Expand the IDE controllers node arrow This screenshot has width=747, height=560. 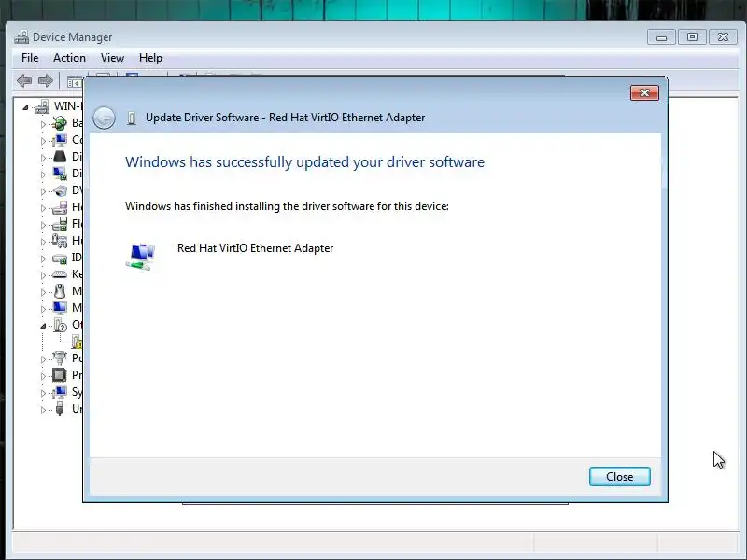43,259
